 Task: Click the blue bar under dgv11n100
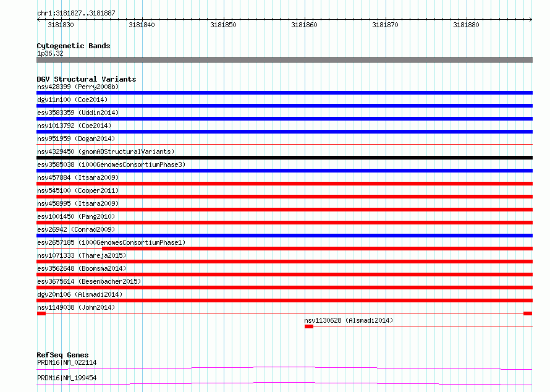(284, 106)
